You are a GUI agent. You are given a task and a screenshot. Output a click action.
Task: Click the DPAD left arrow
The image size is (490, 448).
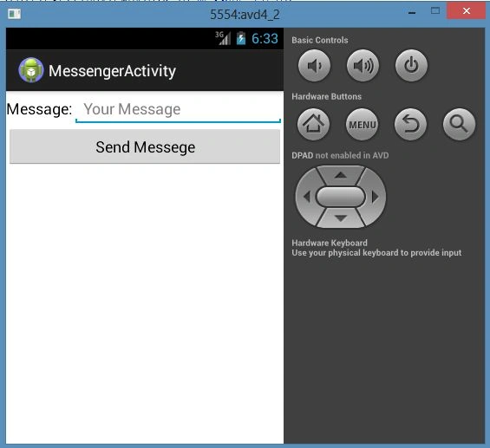pos(306,197)
